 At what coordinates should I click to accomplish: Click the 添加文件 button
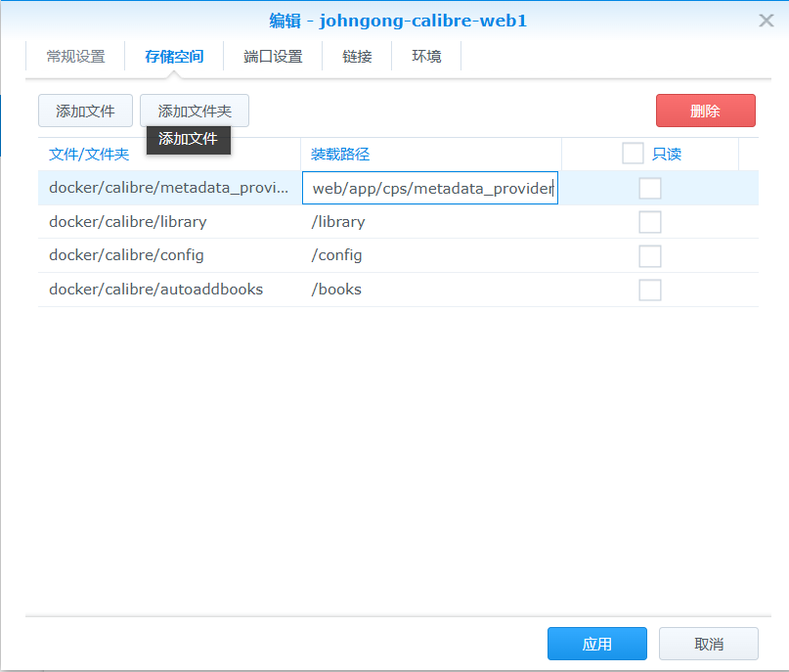click(85, 111)
